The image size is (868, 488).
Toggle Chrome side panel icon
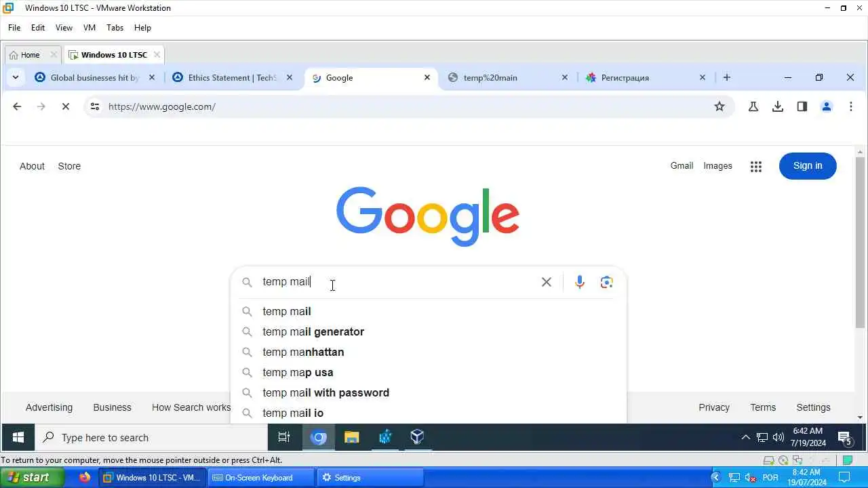click(x=802, y=106)
